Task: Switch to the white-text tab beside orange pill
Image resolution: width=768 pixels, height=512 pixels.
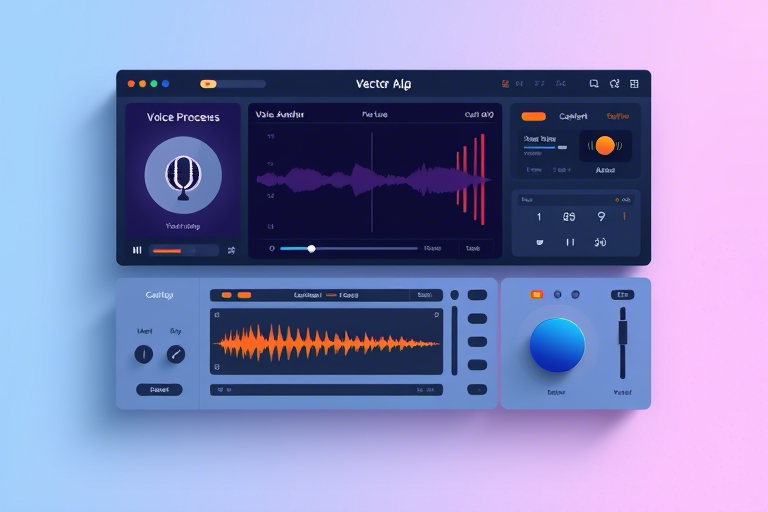Action: point(573,117)
